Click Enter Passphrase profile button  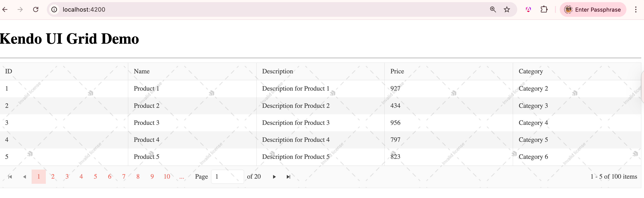pyautogui.click(x=593, y=9)
